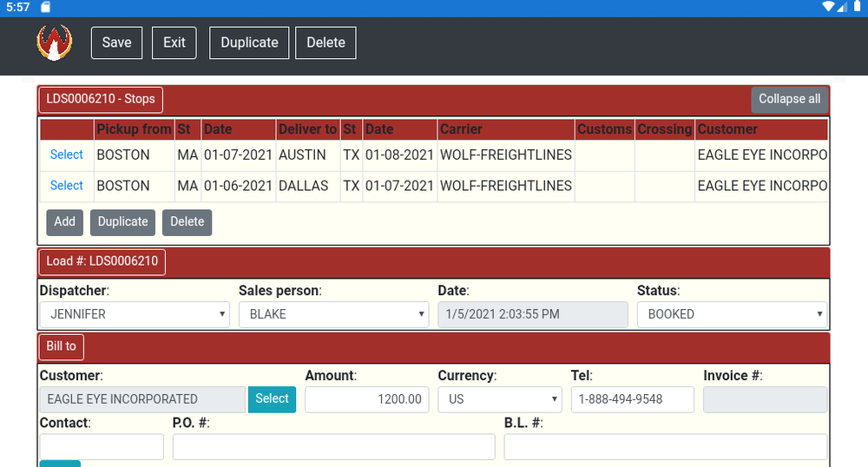Click the Contact input field

(x=102, y=447)
